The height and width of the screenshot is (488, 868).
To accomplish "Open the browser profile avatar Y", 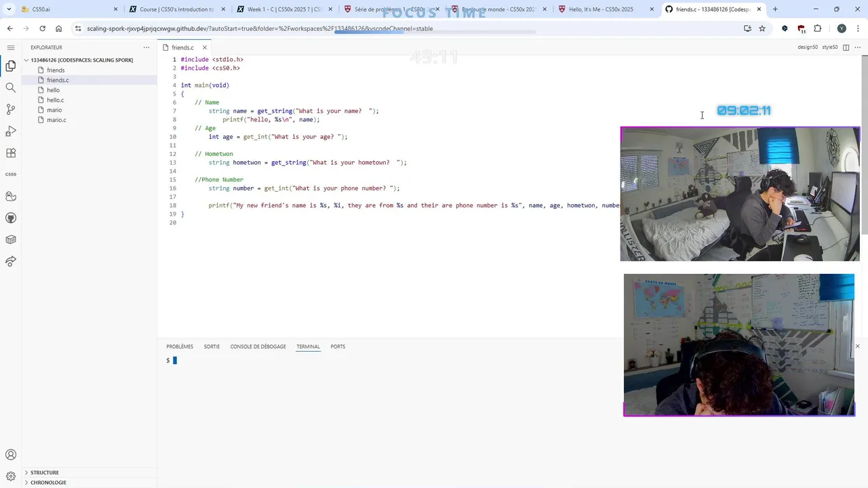I will pyautogui.click(x=842, y=28).
